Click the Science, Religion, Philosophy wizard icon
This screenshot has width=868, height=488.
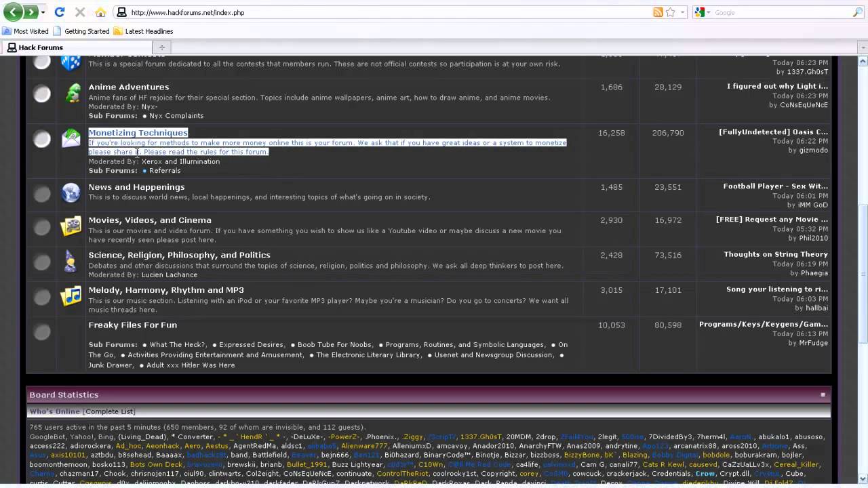(71, 261)
